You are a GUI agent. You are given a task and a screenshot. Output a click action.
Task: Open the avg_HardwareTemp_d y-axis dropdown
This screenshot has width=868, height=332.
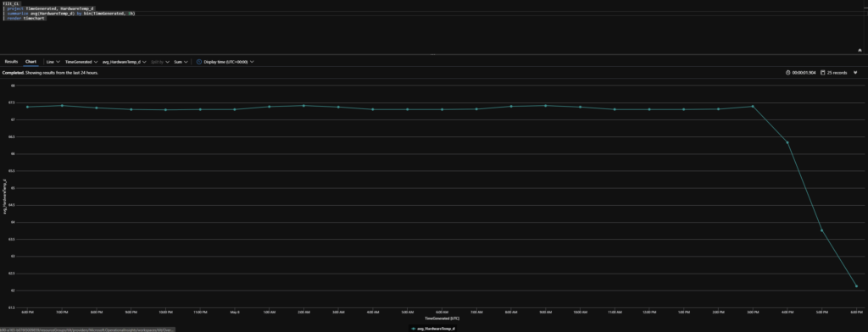(x=124, y=62)
